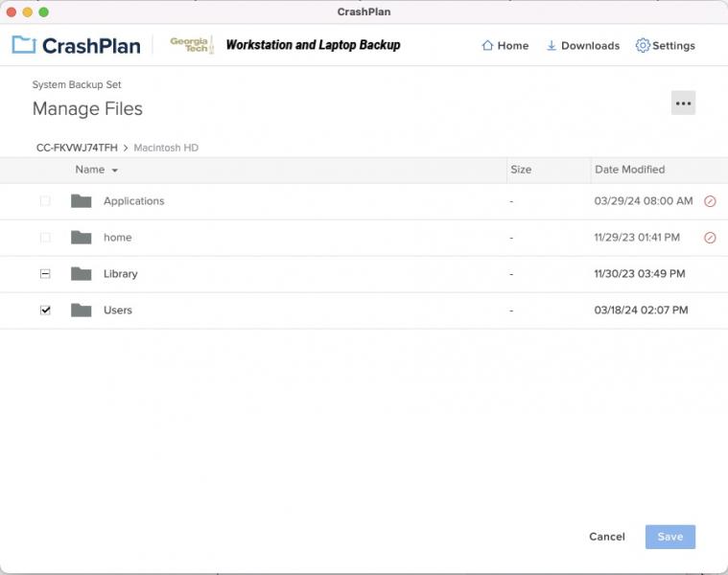This screenshot has width=728, height=575.
Task: Check the home folder checkbox
Action: [45, 238]
